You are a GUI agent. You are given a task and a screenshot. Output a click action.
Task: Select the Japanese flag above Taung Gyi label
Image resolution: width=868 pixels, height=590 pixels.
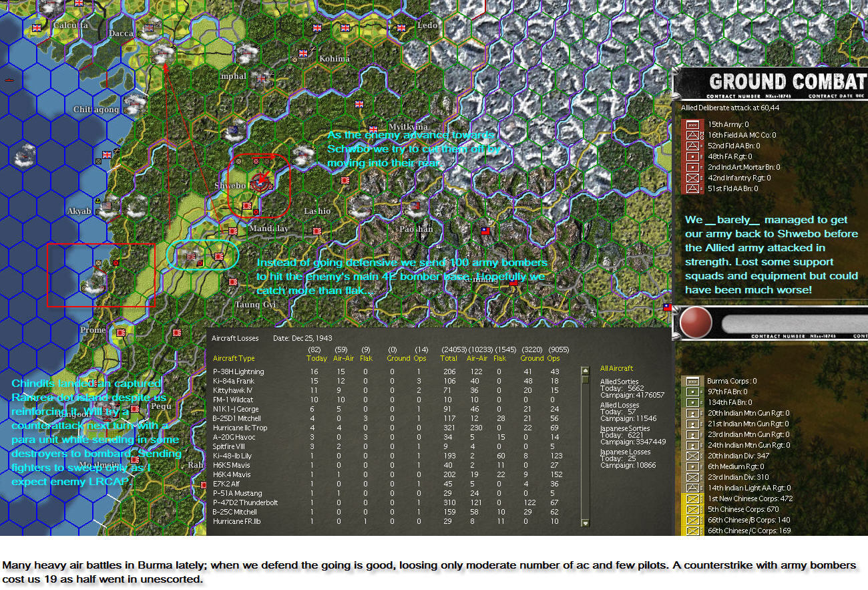click(233, 283)
